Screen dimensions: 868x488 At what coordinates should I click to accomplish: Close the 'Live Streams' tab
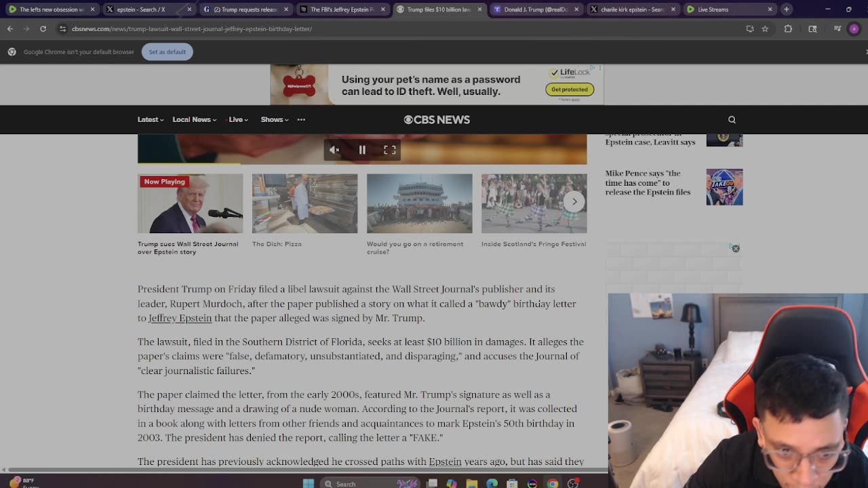tap(770, 9)
